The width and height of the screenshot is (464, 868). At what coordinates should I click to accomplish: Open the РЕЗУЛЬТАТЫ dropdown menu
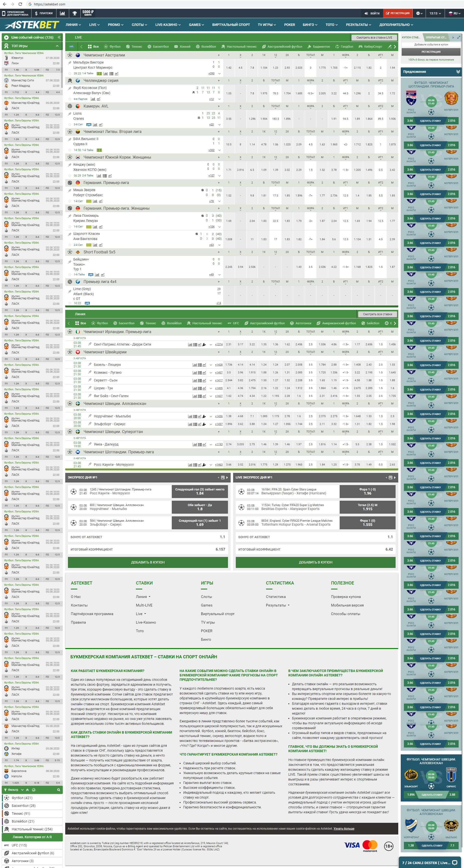pos(358,25)
